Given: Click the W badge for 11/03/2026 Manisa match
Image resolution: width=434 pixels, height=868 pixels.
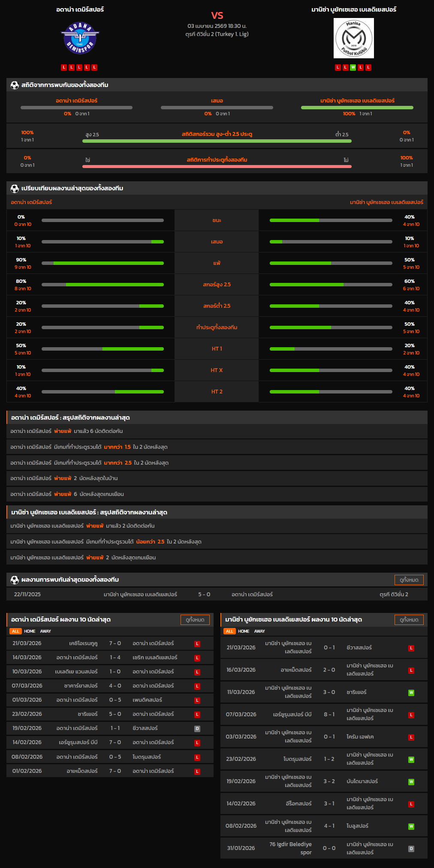Looking at the screenshot, I should 411,693.
